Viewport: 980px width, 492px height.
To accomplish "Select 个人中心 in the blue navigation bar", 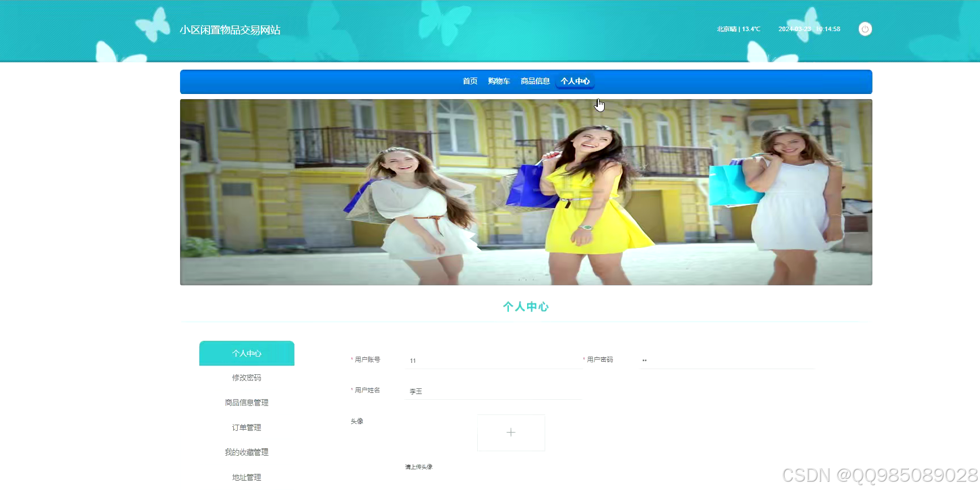I will 575,81.
